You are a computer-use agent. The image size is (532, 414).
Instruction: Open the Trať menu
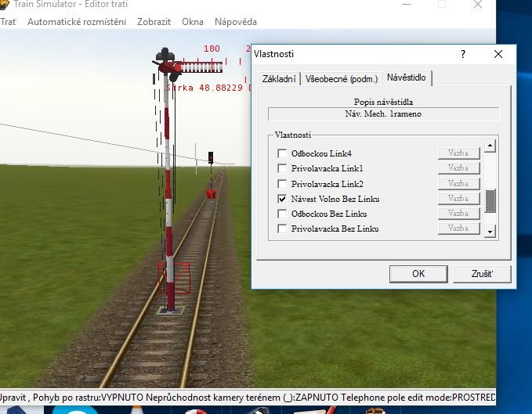point(8,22)
